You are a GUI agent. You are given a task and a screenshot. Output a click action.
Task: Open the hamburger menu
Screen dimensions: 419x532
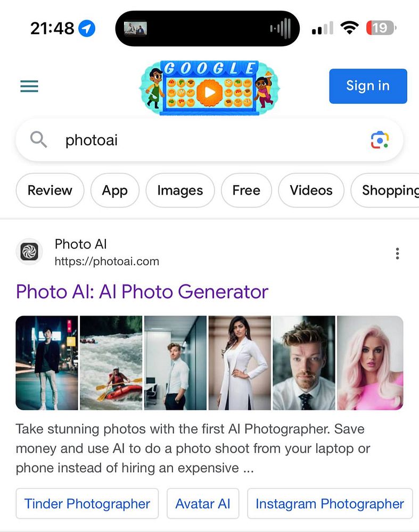29,86
